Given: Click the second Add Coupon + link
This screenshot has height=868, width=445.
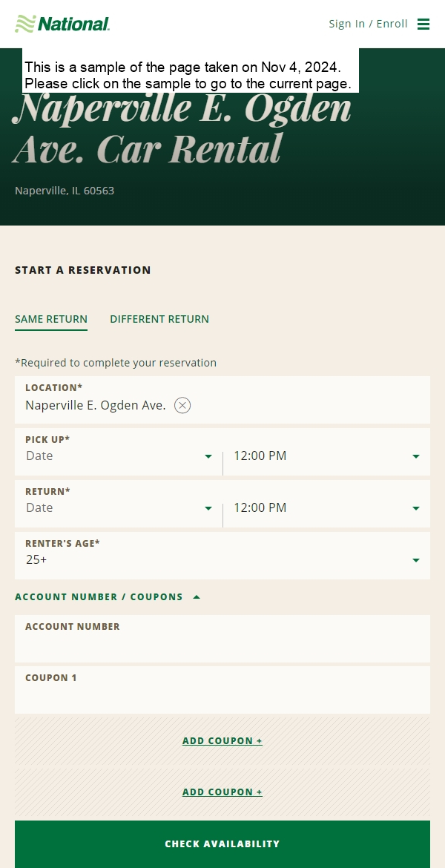Looking at the screenshot, I should tap(222, 792).
